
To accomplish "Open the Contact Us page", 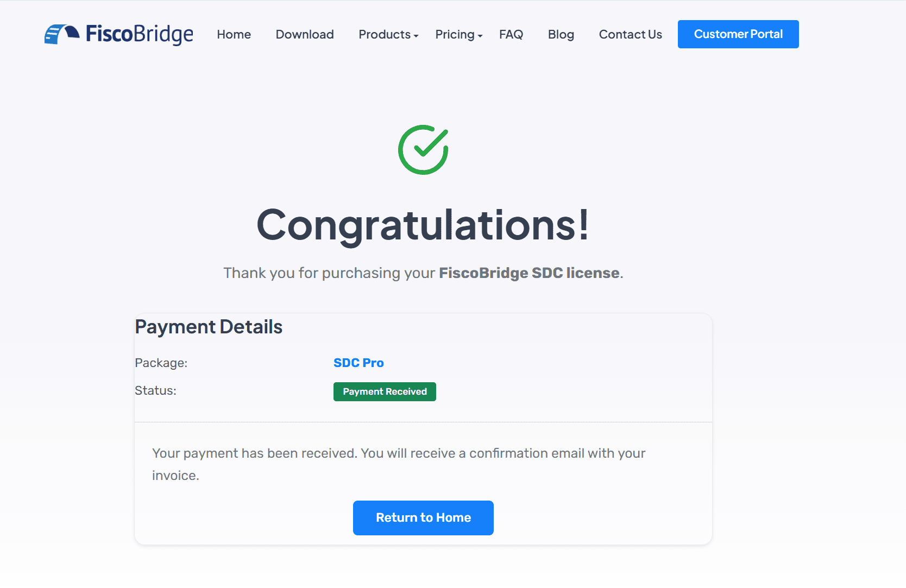I will (631, 34).
